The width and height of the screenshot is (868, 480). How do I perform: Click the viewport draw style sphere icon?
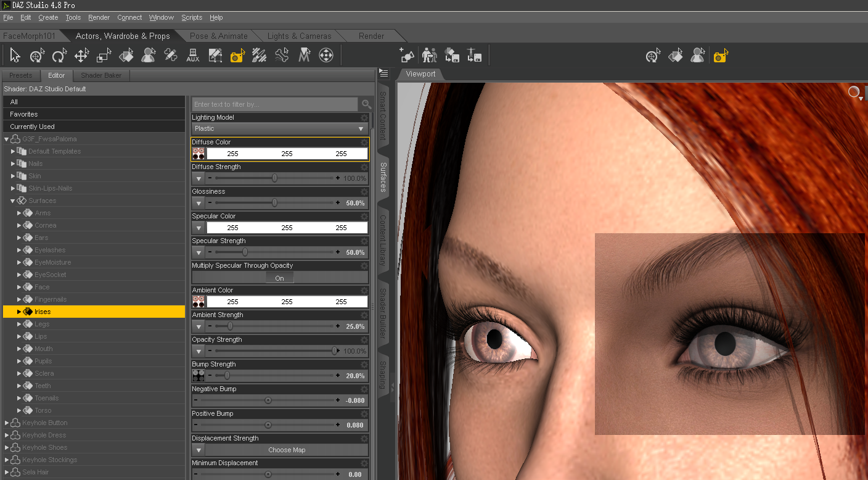(x=854, y=93)
